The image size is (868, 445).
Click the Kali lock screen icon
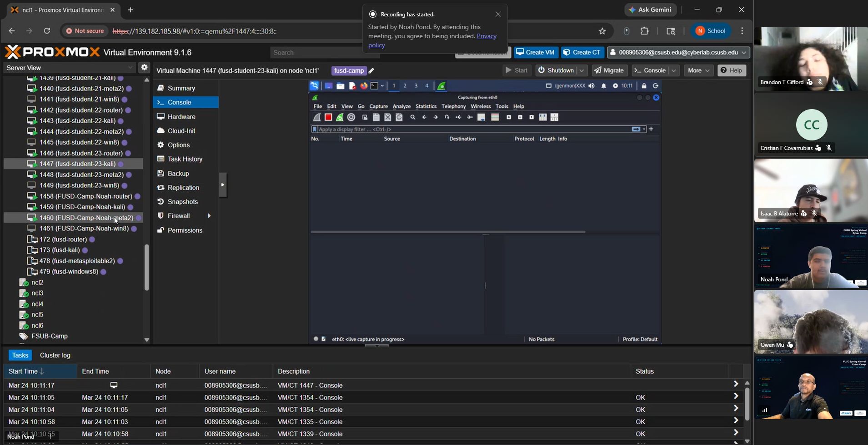644,86
